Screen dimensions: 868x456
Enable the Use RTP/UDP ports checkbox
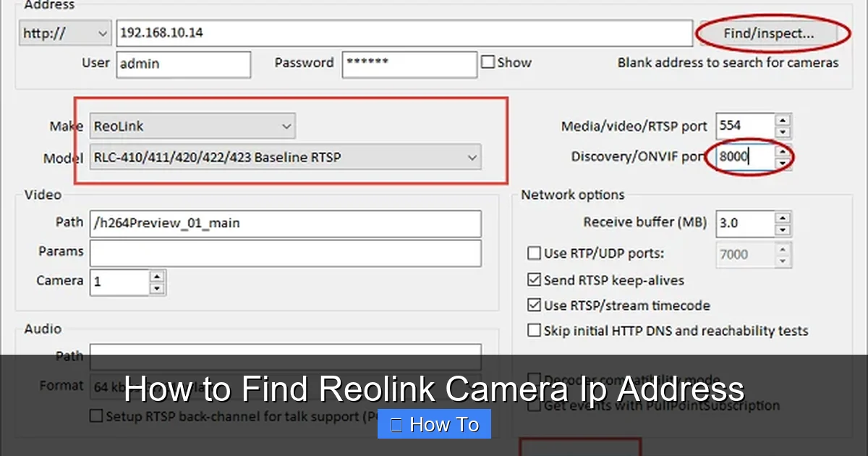coord(534,253)
